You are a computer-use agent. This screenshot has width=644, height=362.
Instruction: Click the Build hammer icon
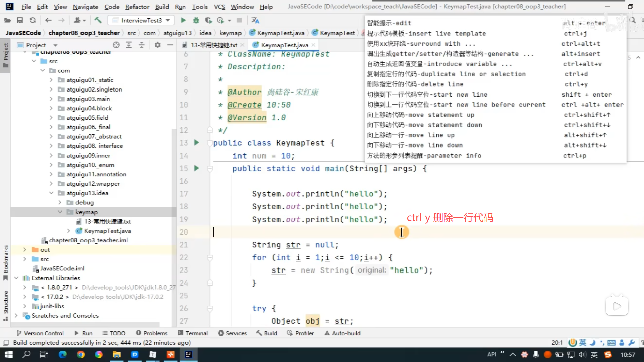[98, 20]
